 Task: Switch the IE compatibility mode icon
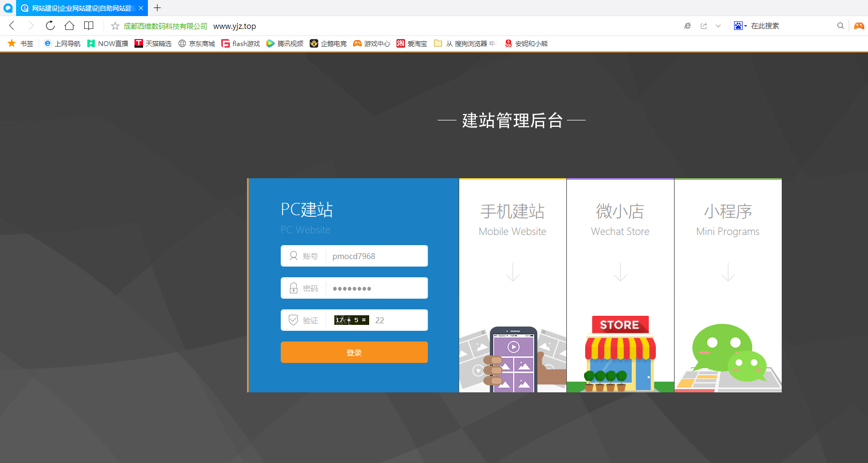point(687,26)
